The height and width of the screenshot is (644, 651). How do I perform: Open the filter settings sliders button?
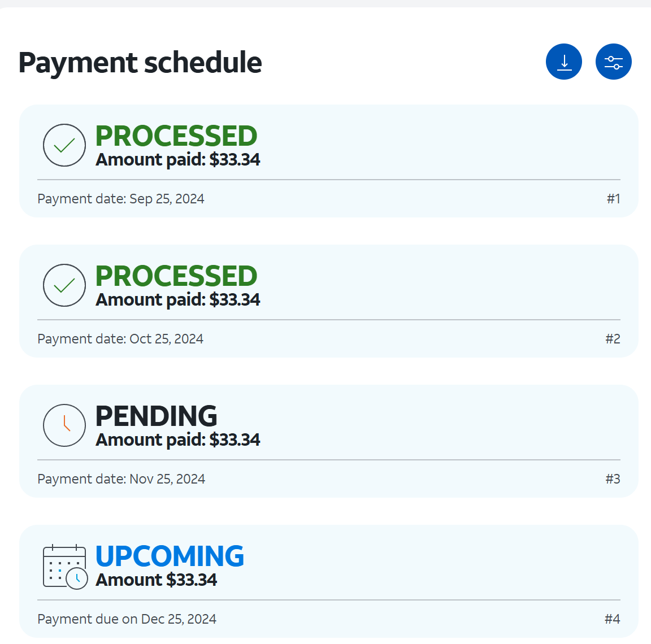click(x=613, y=62)
